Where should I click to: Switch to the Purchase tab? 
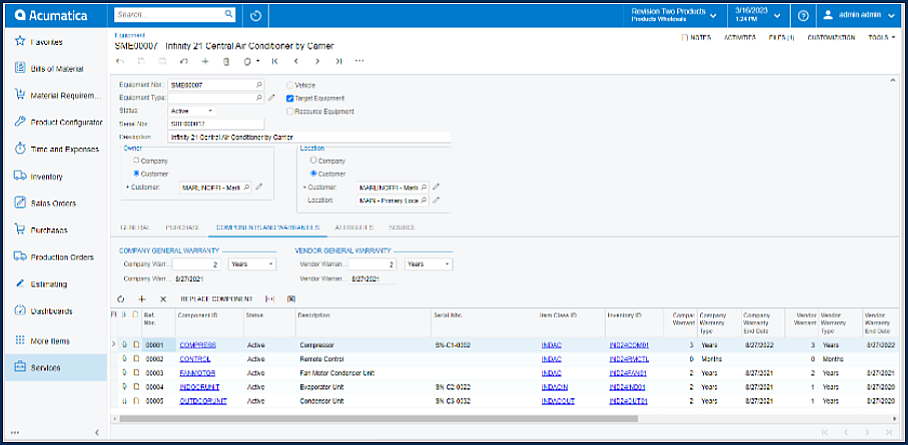(183, 228)
